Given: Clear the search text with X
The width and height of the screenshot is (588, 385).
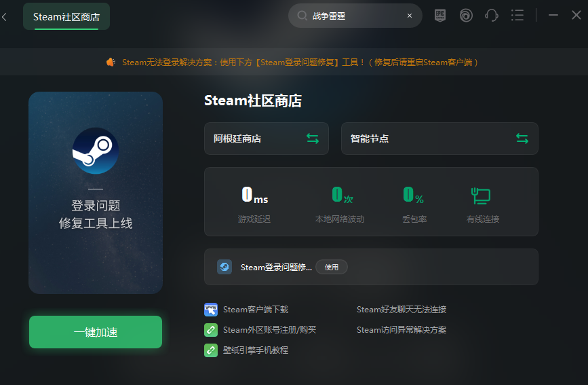Looking at the screenshot, I should tap(410, 16).
